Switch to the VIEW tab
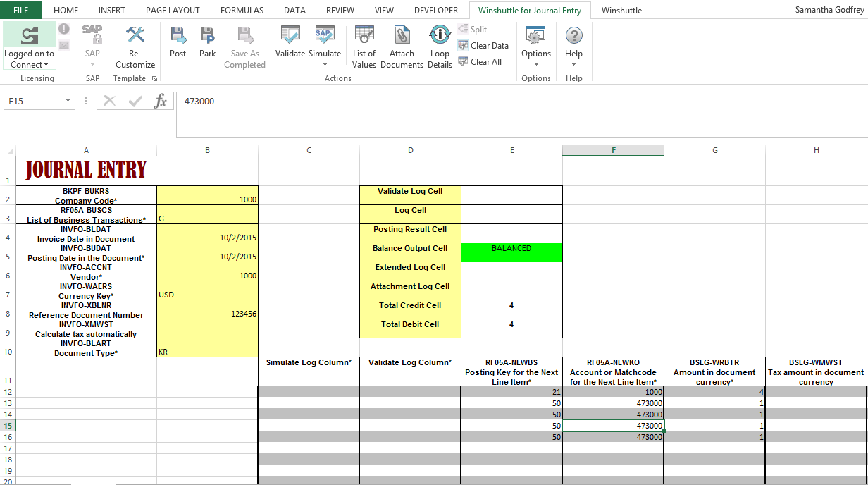 tap(384, 10)
